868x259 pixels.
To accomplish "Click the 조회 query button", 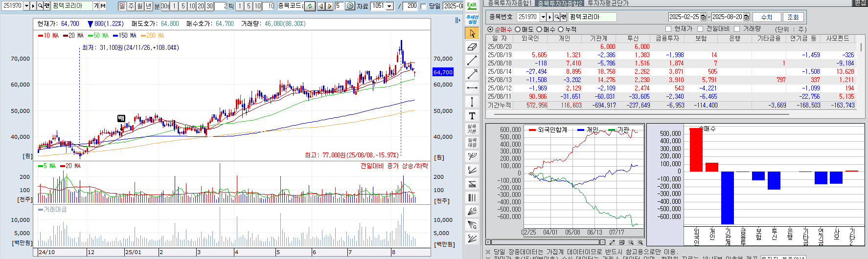I will coord(793,17).
